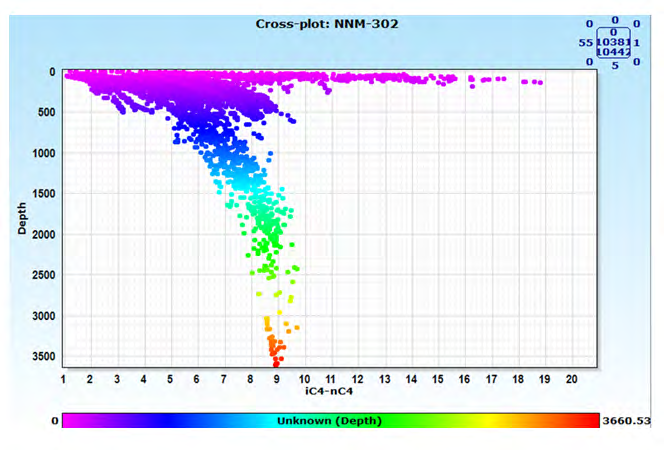
Task: Click the point count '10381' in the statistics box
Action: click(x=613, y=42)
